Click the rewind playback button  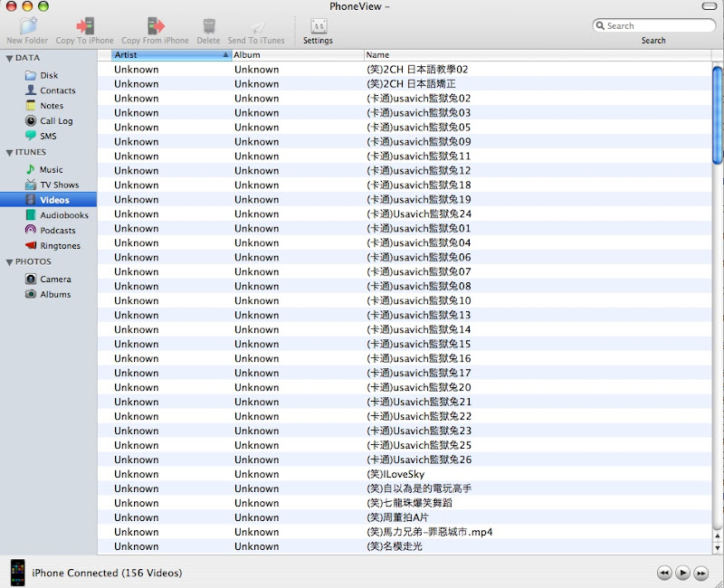[664, 573]
